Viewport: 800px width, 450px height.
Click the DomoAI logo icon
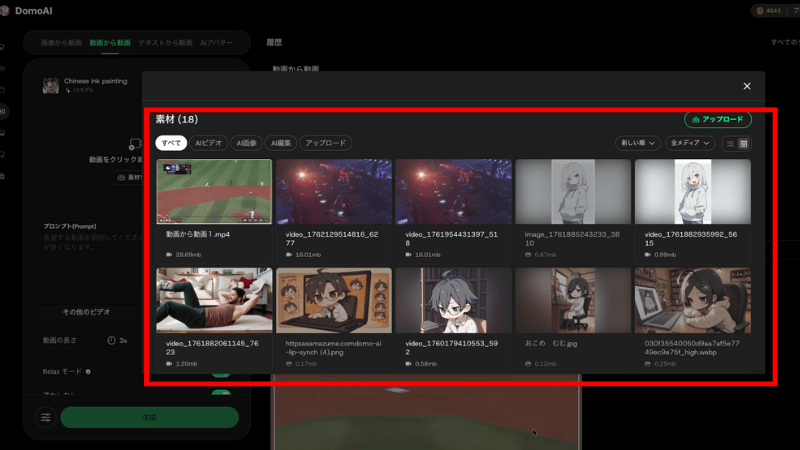click(6, 12)
